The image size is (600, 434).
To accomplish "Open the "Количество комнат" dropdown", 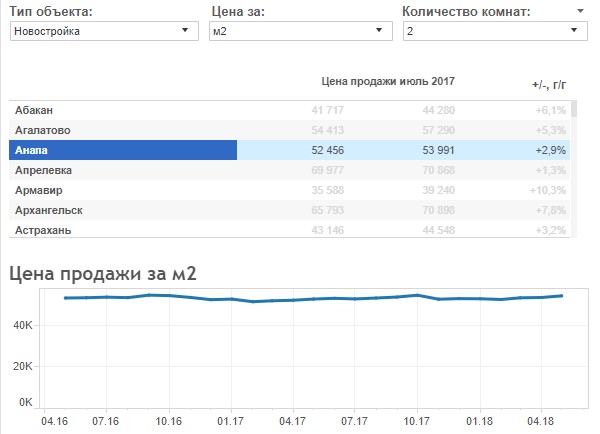I will [493, 31].
